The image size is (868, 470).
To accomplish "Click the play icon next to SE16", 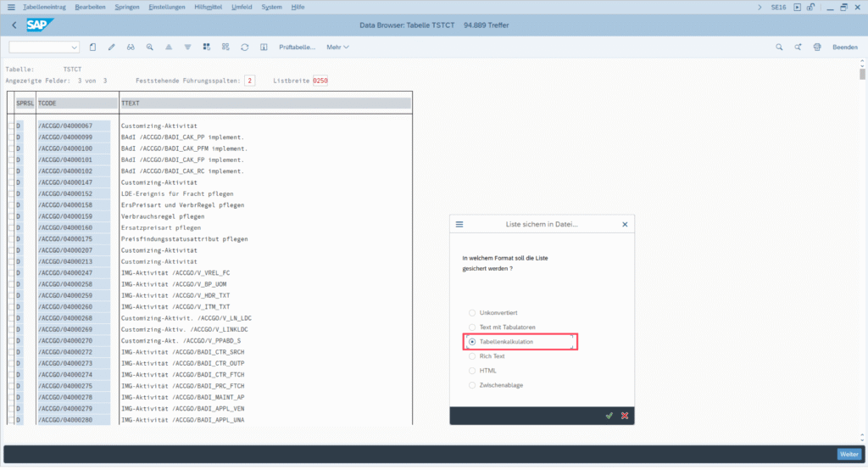I will [797, 7].
